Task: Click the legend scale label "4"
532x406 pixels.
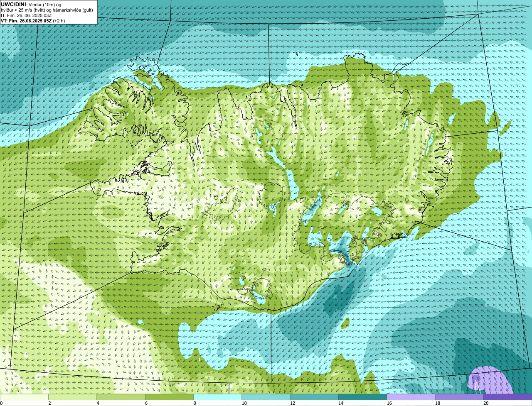Action: point(98,403)
